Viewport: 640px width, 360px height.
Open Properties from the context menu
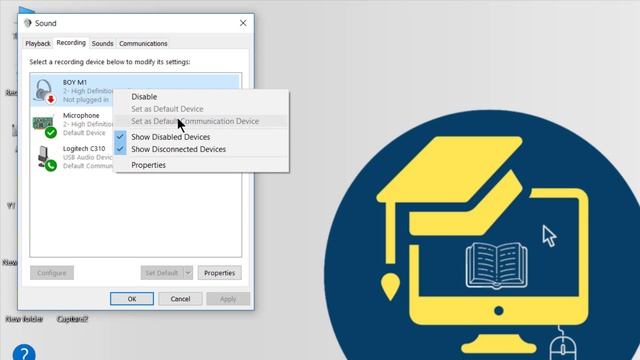tap(148, 165)
